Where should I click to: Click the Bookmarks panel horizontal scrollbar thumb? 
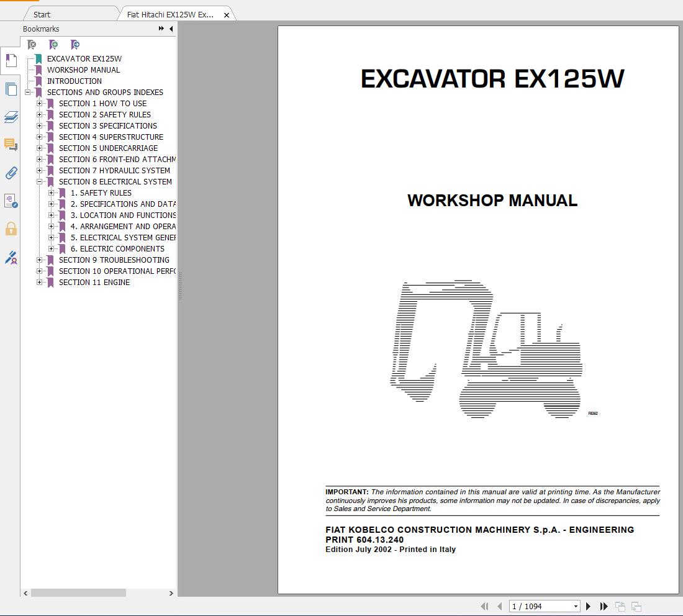coord(78,594)
